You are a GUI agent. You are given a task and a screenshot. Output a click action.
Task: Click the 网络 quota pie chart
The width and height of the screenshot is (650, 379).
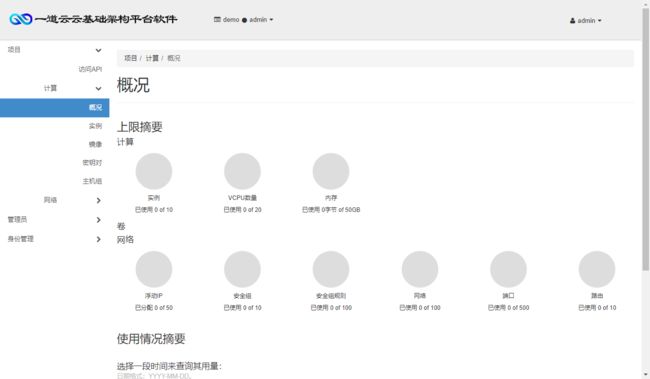[420, 269]
